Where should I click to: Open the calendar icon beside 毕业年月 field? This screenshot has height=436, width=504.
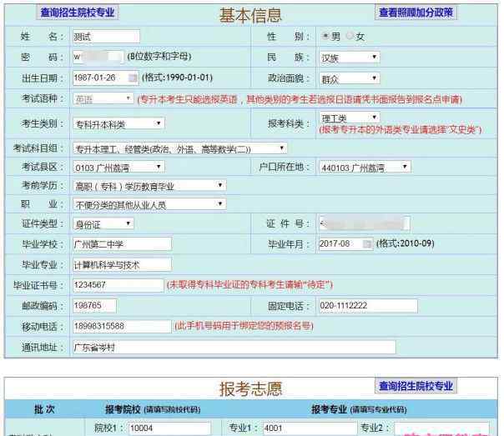click(367, 243)
